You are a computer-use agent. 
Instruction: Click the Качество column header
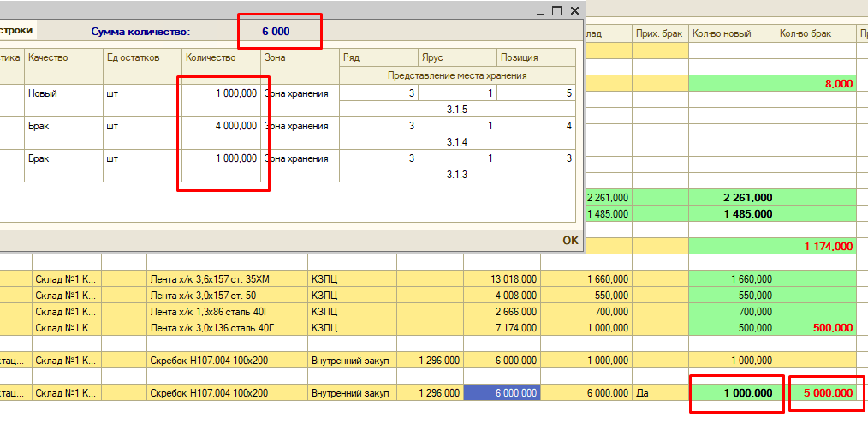(63, 57)
